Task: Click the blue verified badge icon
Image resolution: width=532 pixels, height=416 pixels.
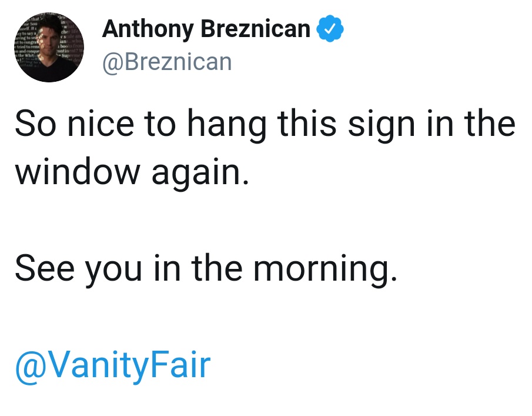Action: [330, 28]
